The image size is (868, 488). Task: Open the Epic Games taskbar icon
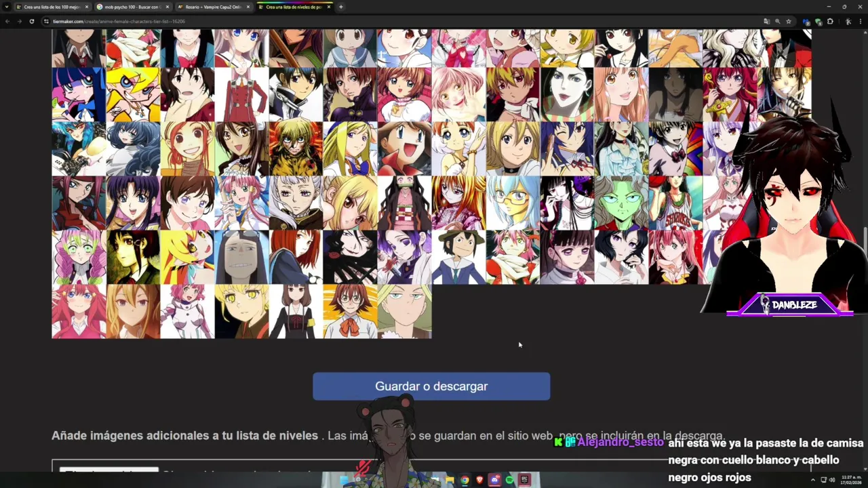click(524, 480)
